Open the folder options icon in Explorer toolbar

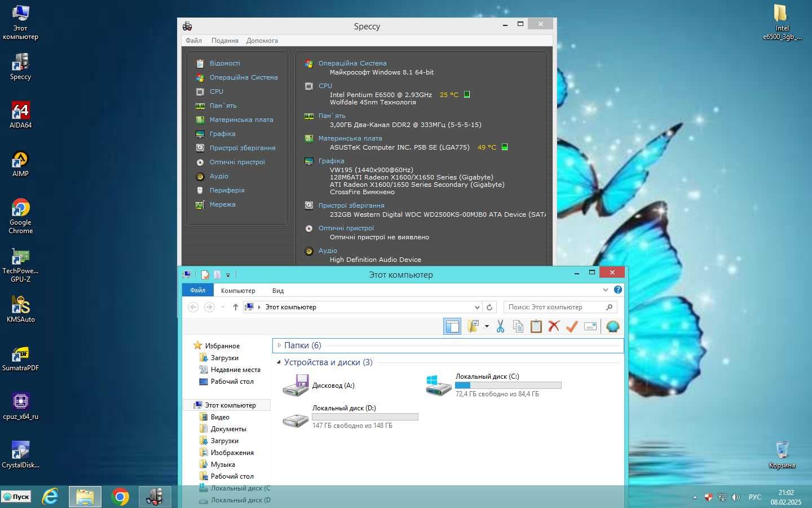click(473, 326)
